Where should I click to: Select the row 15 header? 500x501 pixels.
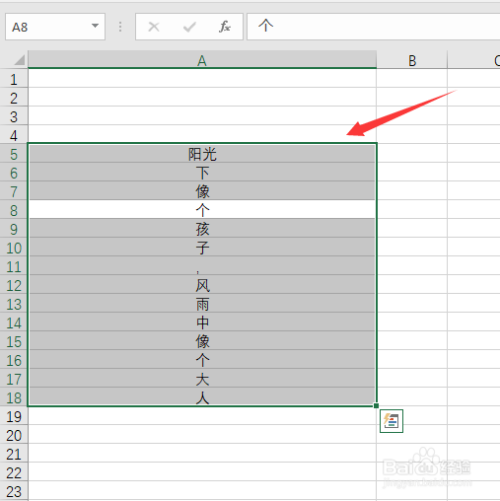(x=14, y=341)
